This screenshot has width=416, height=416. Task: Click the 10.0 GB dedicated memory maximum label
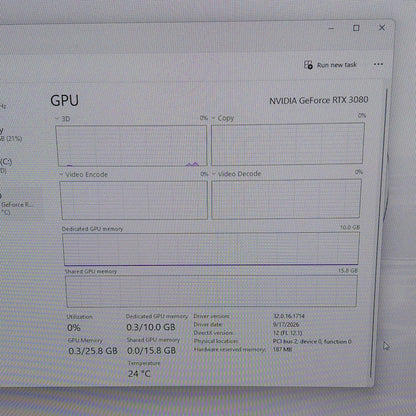[x=350, y=227]
